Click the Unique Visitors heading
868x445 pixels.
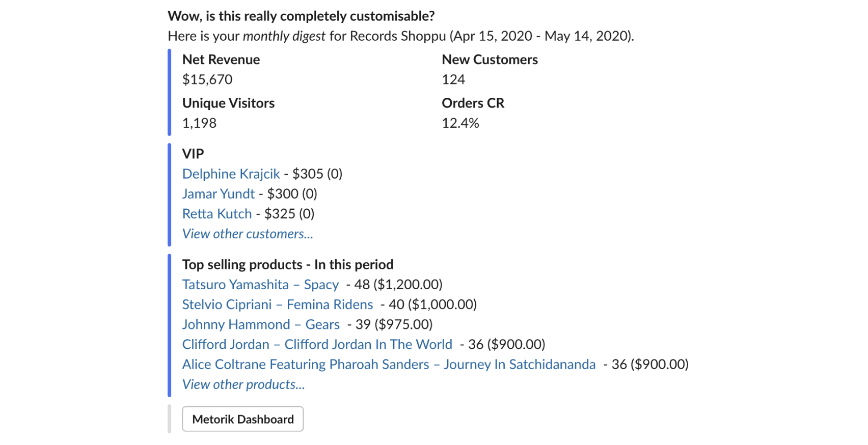coord(228,103)
